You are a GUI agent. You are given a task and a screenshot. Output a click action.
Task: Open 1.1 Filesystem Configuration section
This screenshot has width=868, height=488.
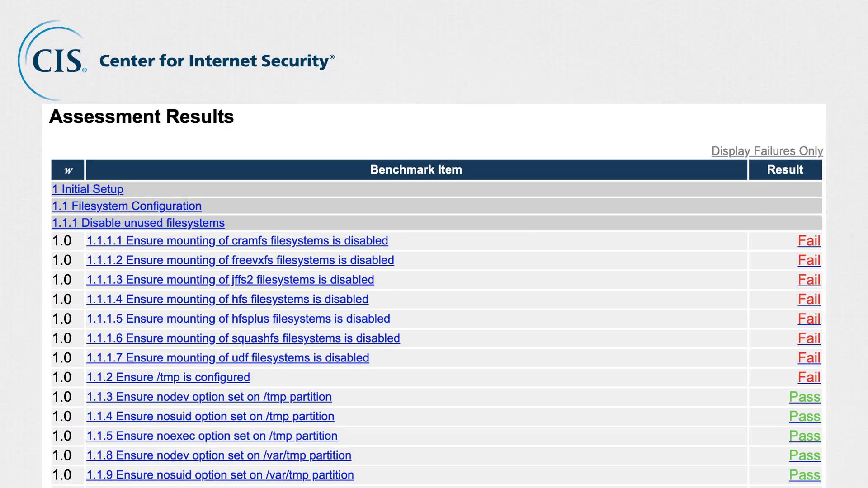[x=127, y=206]
